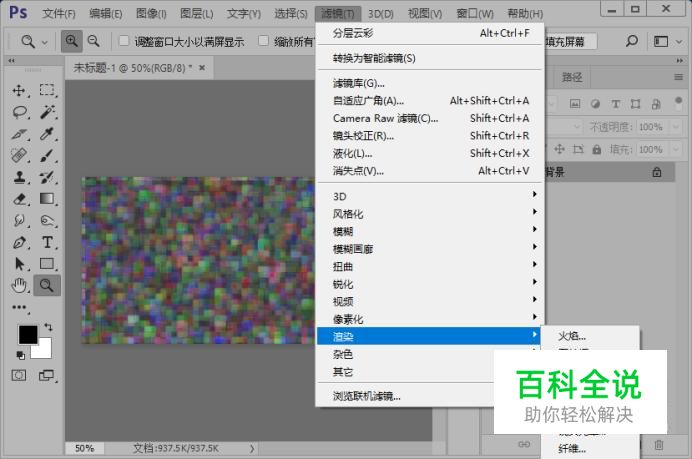The image size is (692, 459).
Task: Select the Healing Brush tool
Action: (19, 155)
